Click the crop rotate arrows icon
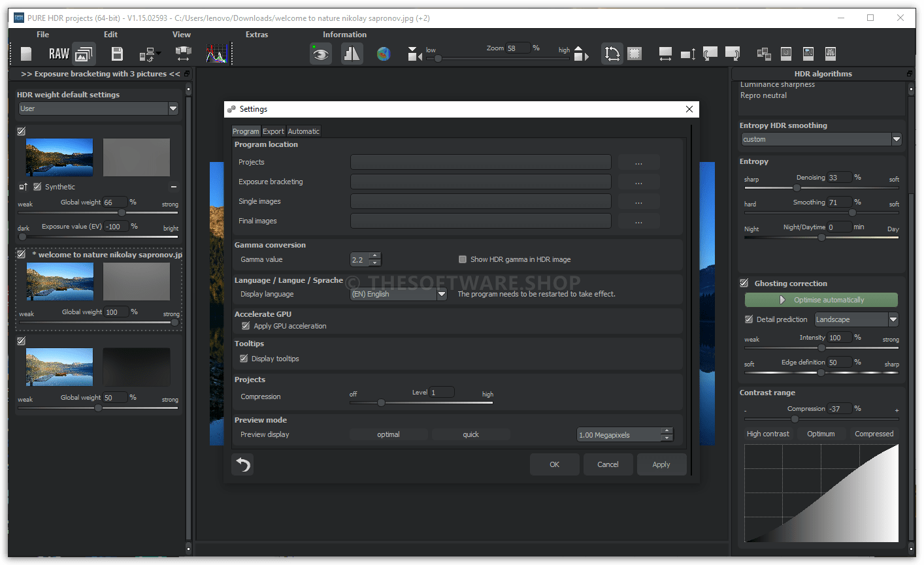Viewport: 924px width, 565px height. [x=612, y=54]
